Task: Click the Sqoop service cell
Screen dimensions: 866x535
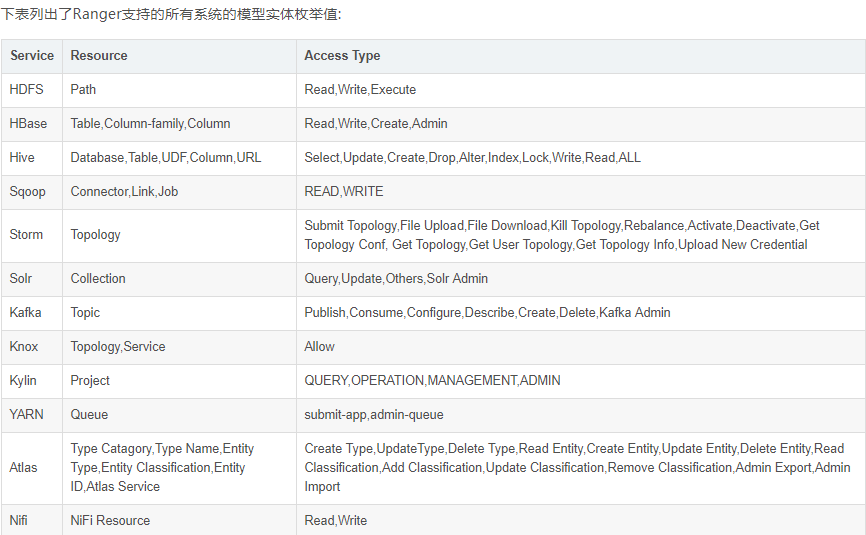Action: [32, 192]
